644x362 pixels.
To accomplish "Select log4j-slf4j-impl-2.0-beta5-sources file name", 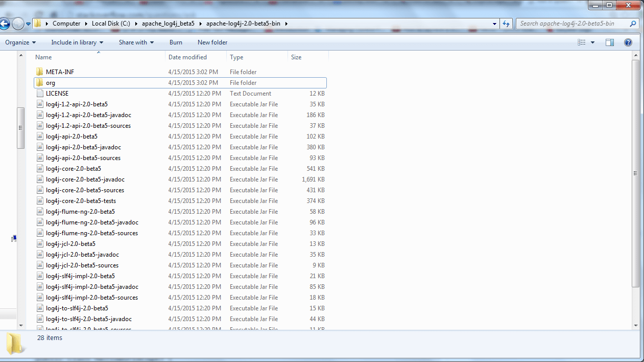I will click(x=92, y=298).
